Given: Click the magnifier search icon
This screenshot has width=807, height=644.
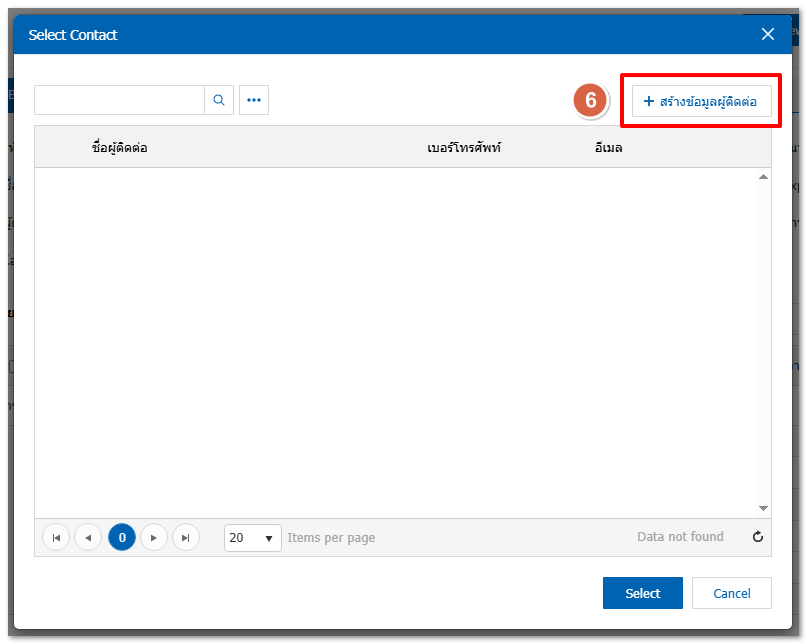Looking at the screenshot, I should pyautogui.click(x=219, y=100).
